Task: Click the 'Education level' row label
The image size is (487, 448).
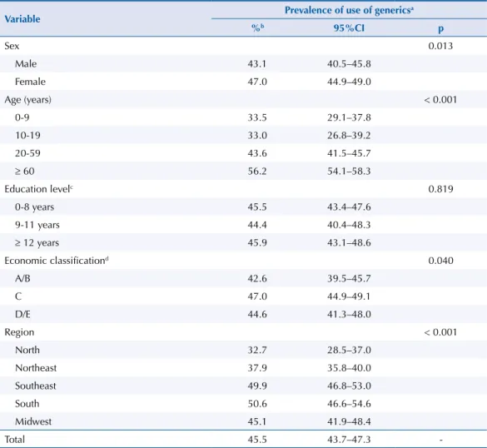Action: tap(39, 189)
